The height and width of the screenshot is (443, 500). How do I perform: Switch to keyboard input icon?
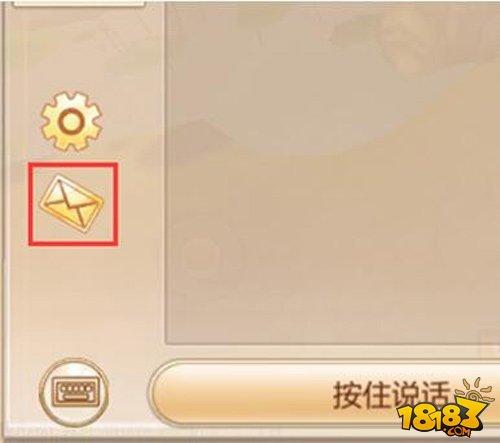click(x=74, y=393)
